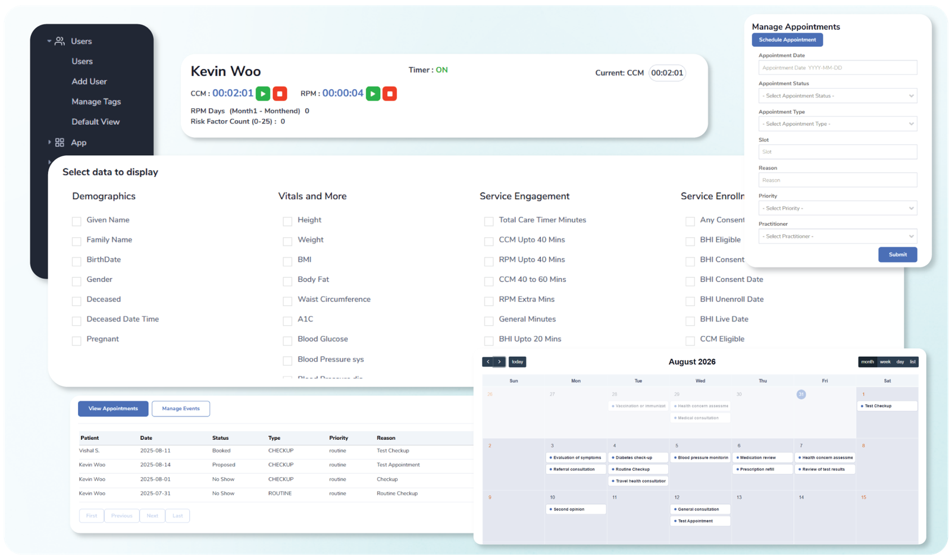Switch calendar to day view
952x560 pixels.
click(900, 361)
